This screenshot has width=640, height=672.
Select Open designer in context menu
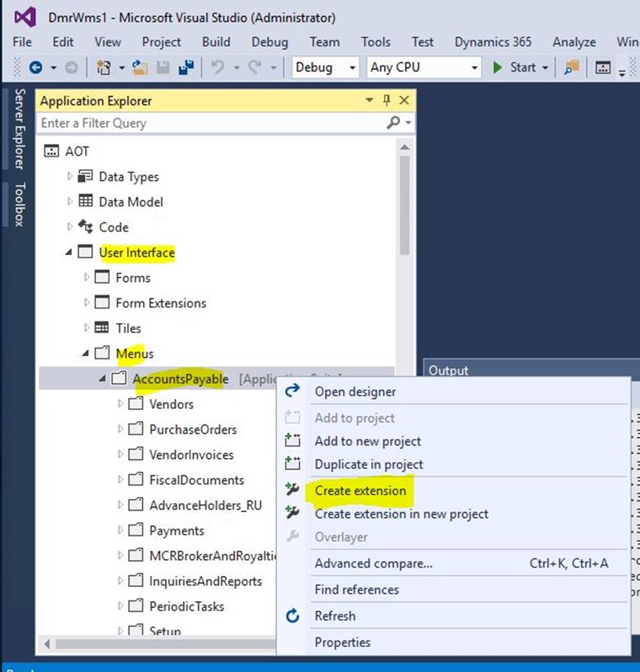pyautogui.click(x=355, y=392)
